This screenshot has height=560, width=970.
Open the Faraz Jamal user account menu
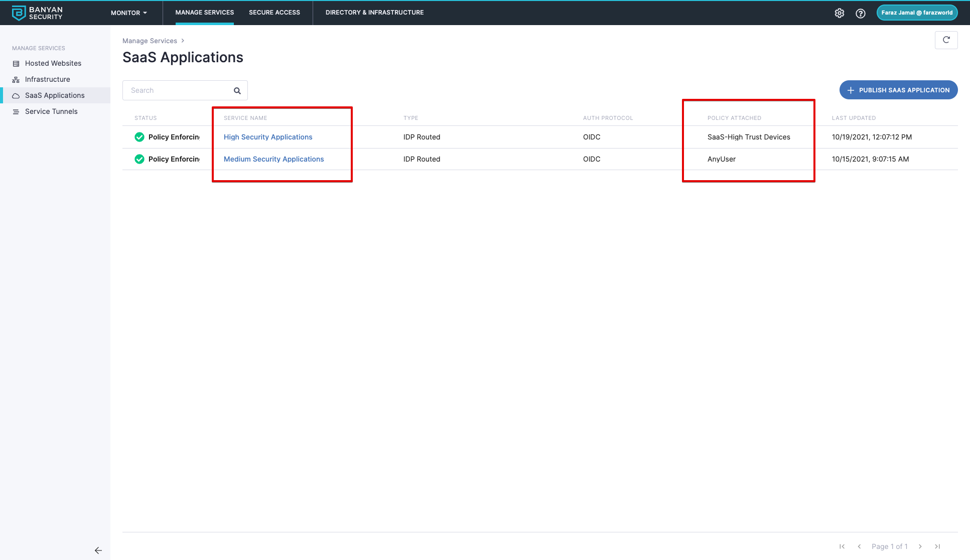(x=917, y=13)
